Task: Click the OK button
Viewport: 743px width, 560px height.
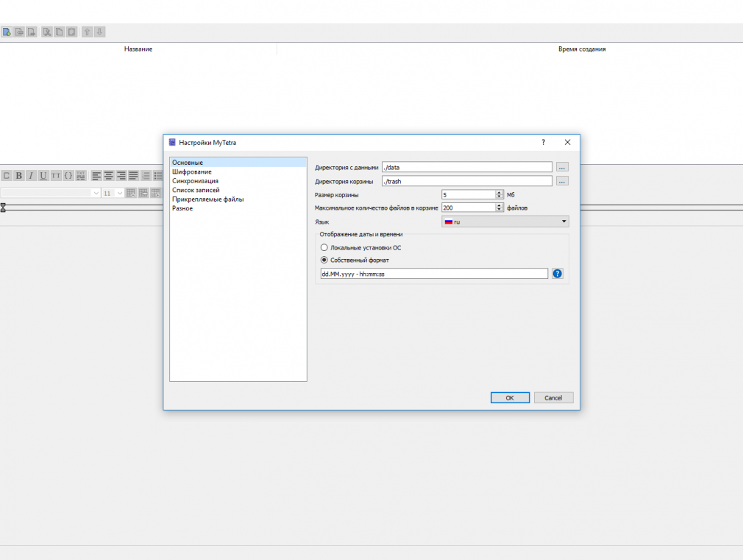Action: (510, 398)
